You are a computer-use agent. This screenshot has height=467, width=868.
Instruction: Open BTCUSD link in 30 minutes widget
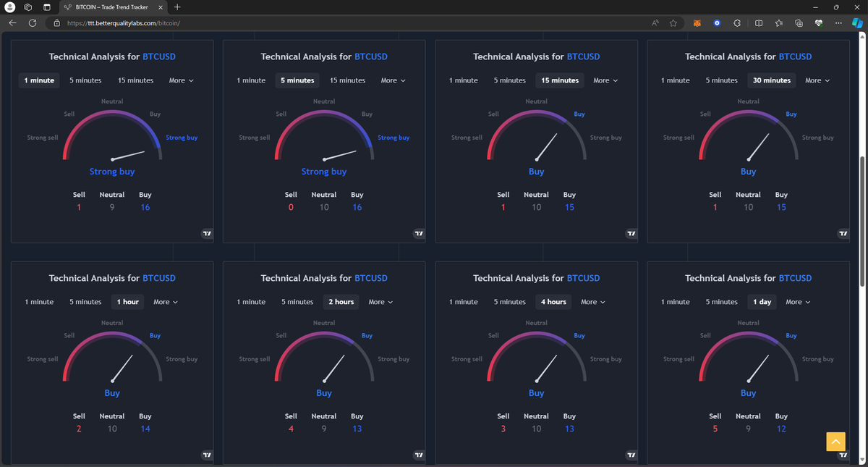pyautogui.click(x=796, y=56)
